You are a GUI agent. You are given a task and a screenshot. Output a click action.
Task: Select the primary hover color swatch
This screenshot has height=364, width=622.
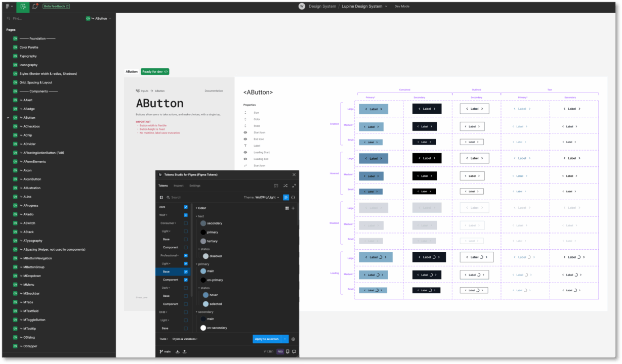click(x=205, y=295)
